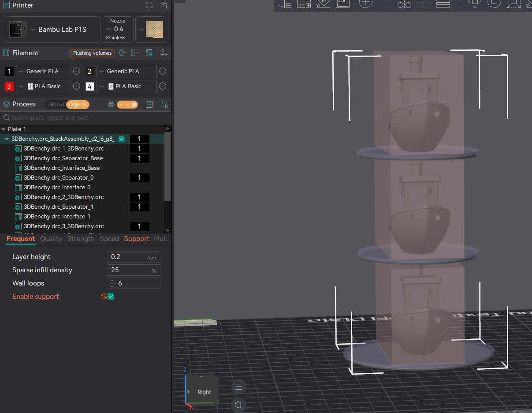Click the Variable layer height toolbar icon
Image resolution: width=532 pixels, height=413 pixels.
[x=443, y=4]
